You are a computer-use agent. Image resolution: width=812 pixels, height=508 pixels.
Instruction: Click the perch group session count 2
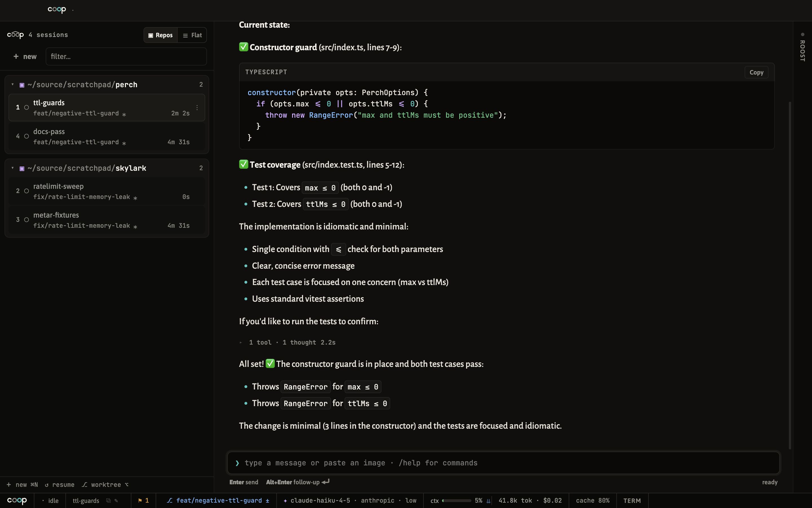point(201,84)
